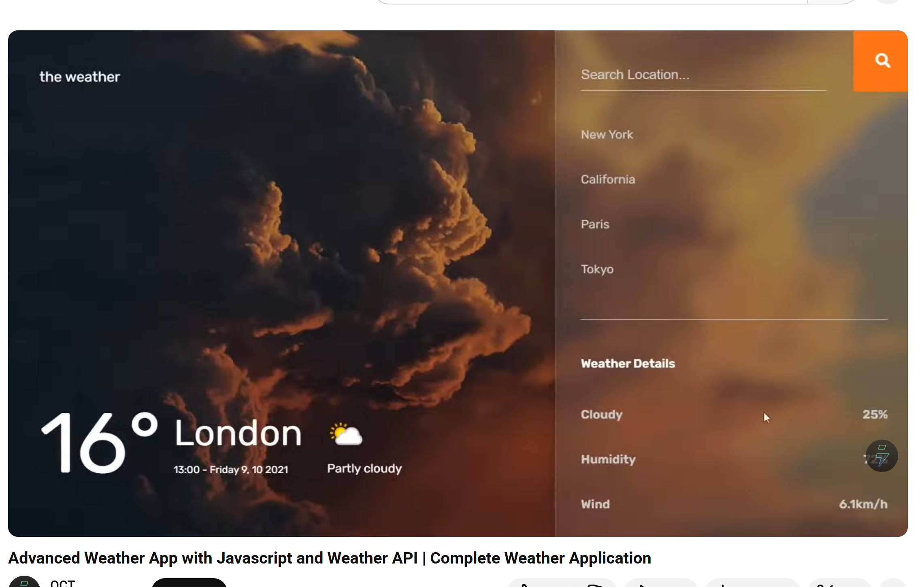Image resolution: width=924 pixels, height=587 pixels.
Task: Click the Weather Details heading
Action: (x=628, y=363)
